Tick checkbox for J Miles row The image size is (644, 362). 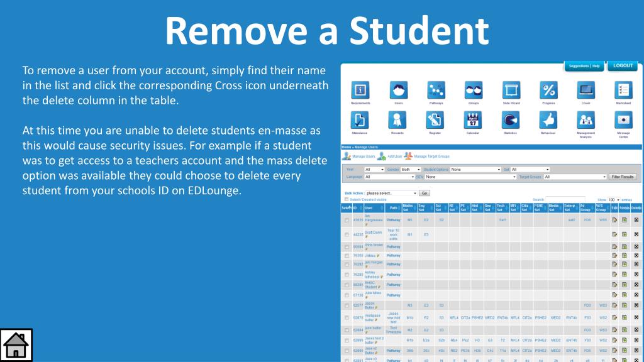(x=347, y=256)
